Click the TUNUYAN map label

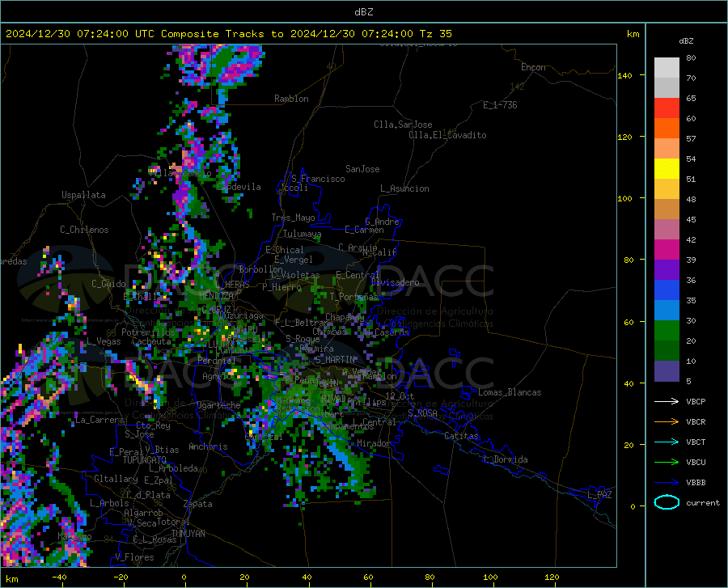pos(188,534)
